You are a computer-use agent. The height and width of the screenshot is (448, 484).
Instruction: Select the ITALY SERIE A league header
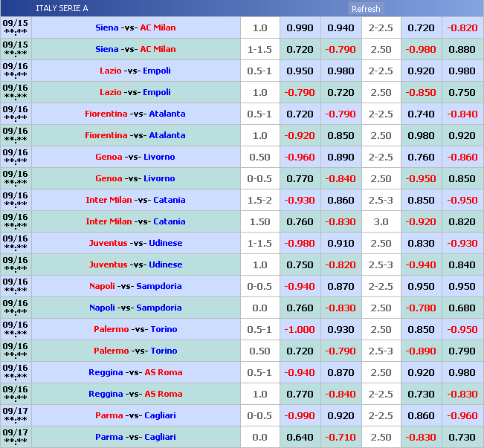pyautogui.click(x=61, y=9)
